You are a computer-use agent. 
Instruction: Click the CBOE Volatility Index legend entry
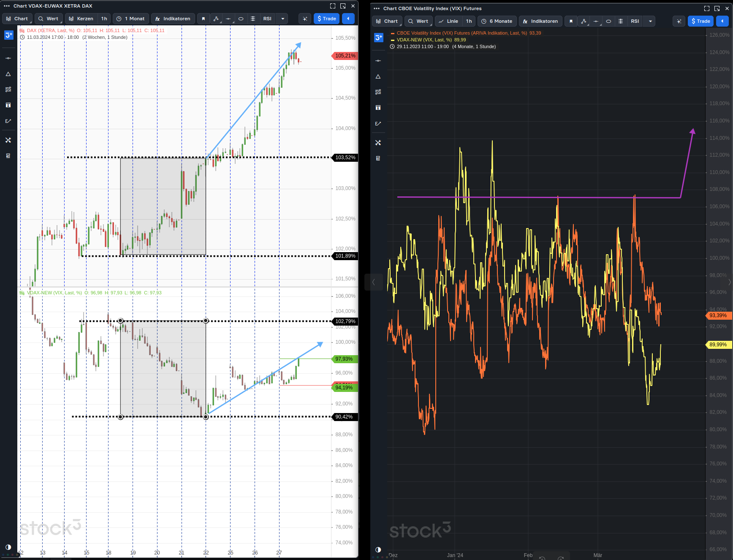(466, 33)
